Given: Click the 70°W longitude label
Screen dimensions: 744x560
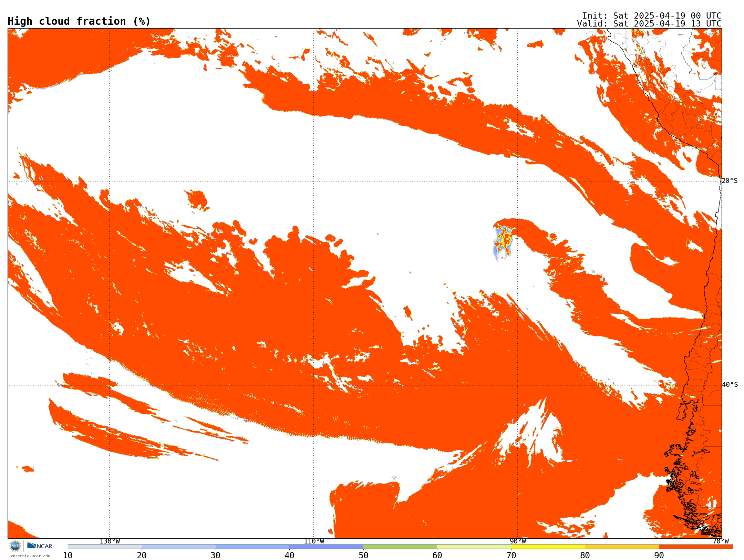Looking at the screenshot, I should (721, 541).
